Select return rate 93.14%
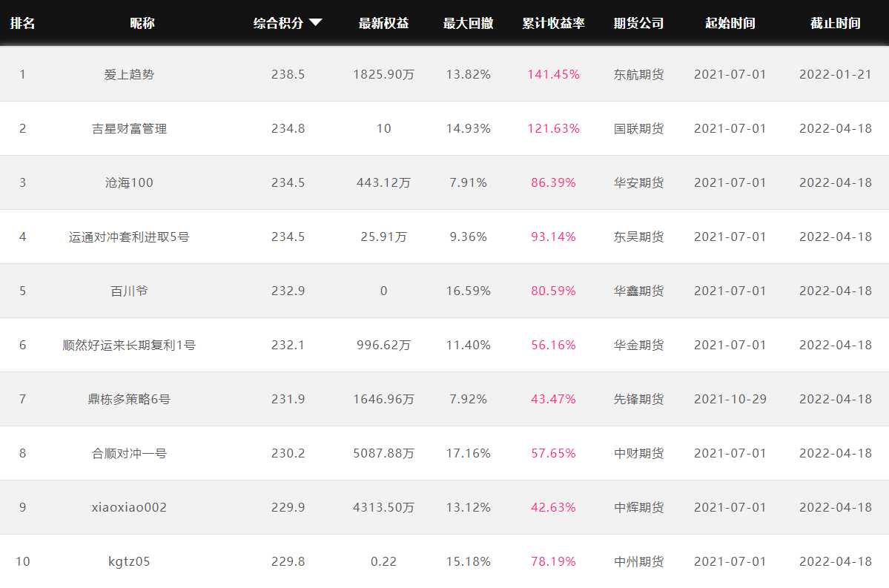Screen dimensions: 889x588 (553, 237)
